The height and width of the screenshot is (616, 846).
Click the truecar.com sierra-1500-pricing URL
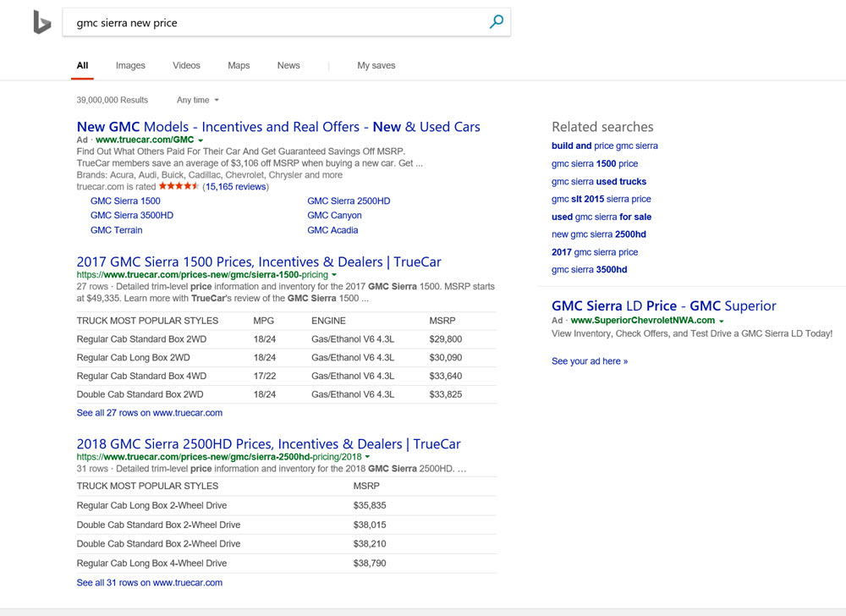click(x=202, y=274)
